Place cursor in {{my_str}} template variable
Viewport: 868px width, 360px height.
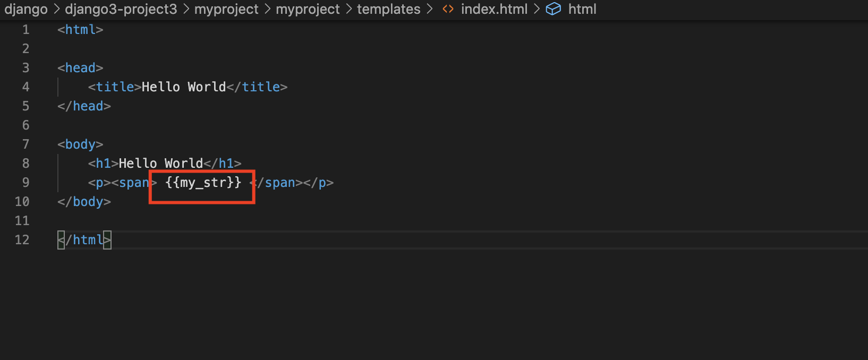click(203, 183)
